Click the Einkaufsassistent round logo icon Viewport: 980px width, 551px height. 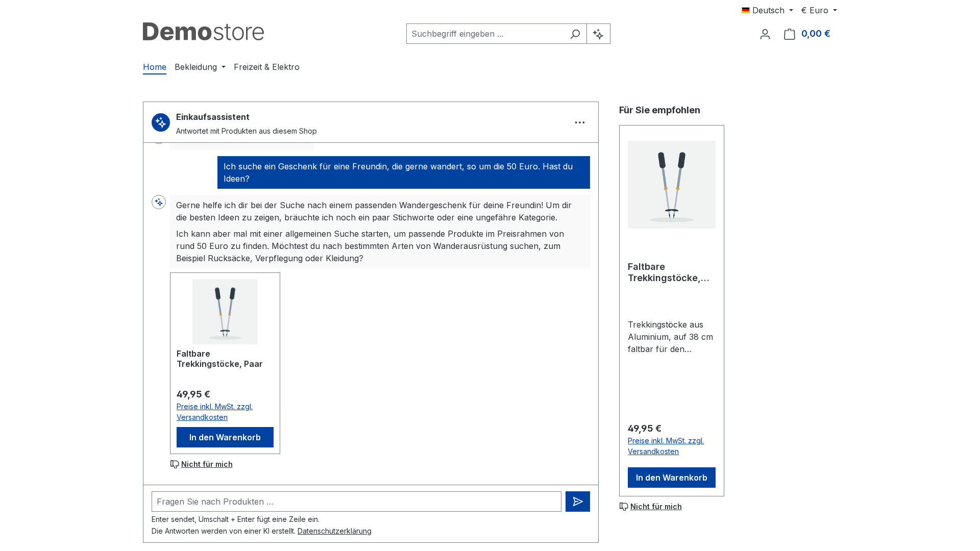pos(161,122)
